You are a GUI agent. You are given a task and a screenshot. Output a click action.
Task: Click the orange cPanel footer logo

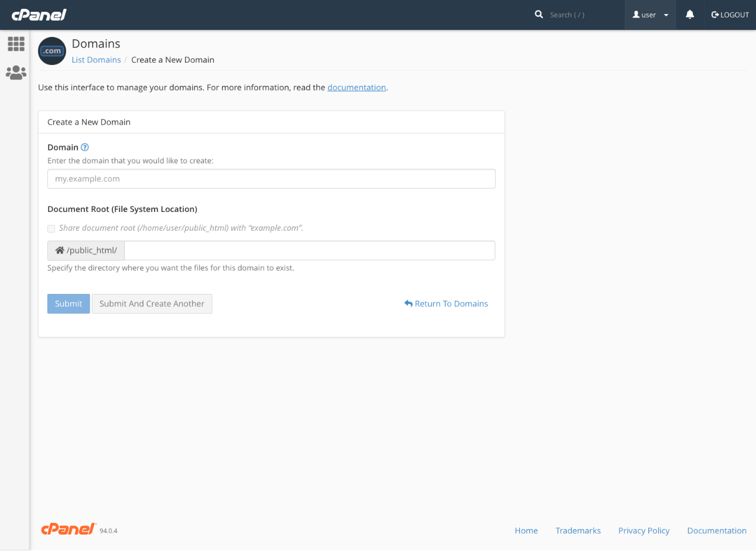coord(68,529)
